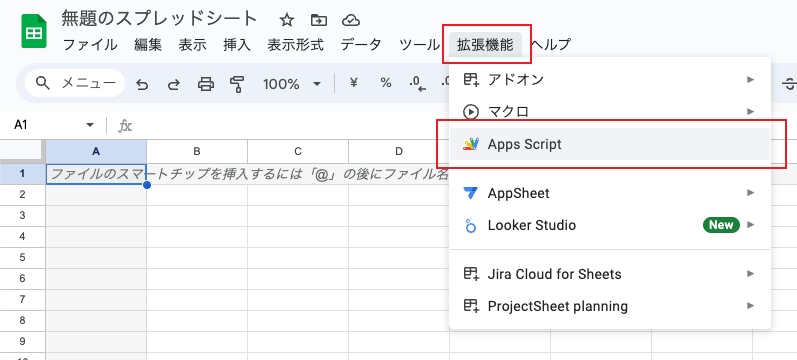Screen dimensions: 797x360
Task: Open the データ menu
Action: pyautogui.click(x=361, y=45)
